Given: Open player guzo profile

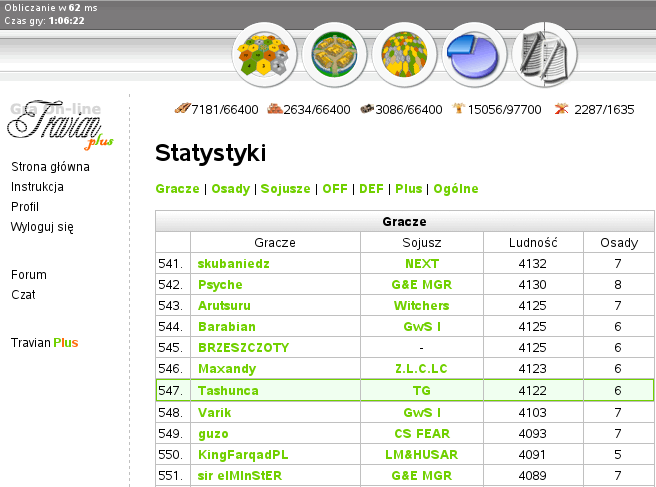Looking at the screenshot, I should pyautogui.click(x=213, y=434).
